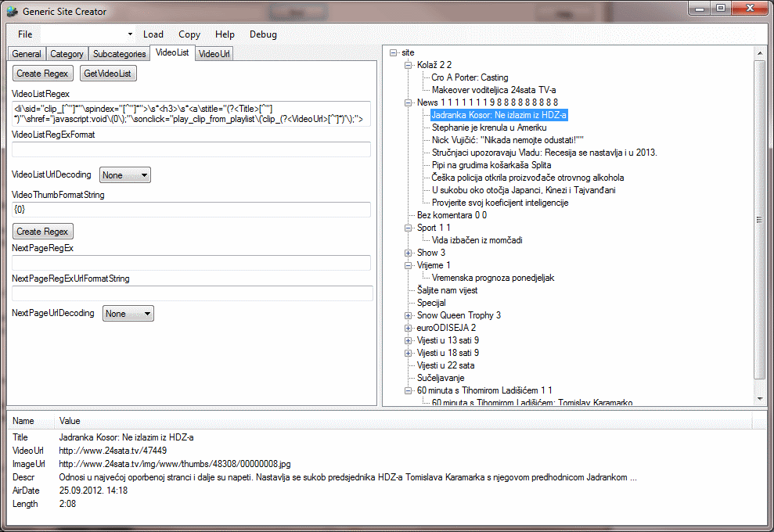Expand the Show 3 tree node
Image resolution: width=774 pixels, height=532 pixels.
coord(408,253)
